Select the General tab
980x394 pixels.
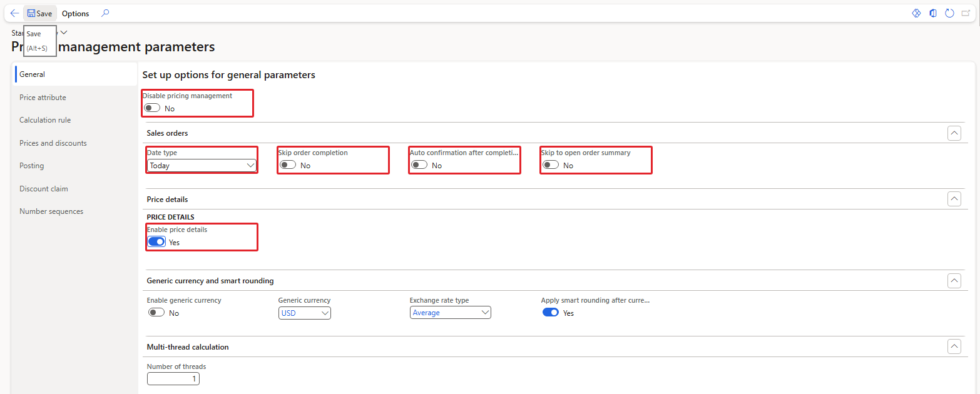[75, 74]
